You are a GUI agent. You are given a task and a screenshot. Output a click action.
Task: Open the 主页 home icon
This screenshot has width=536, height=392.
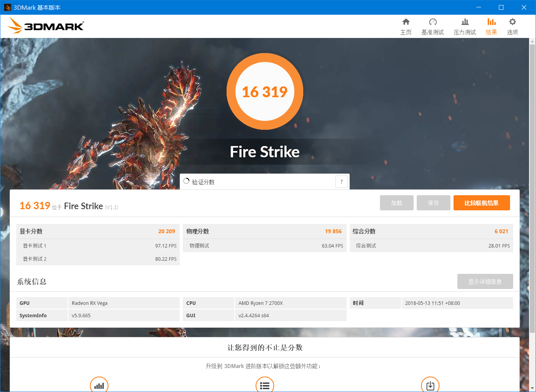406,22
